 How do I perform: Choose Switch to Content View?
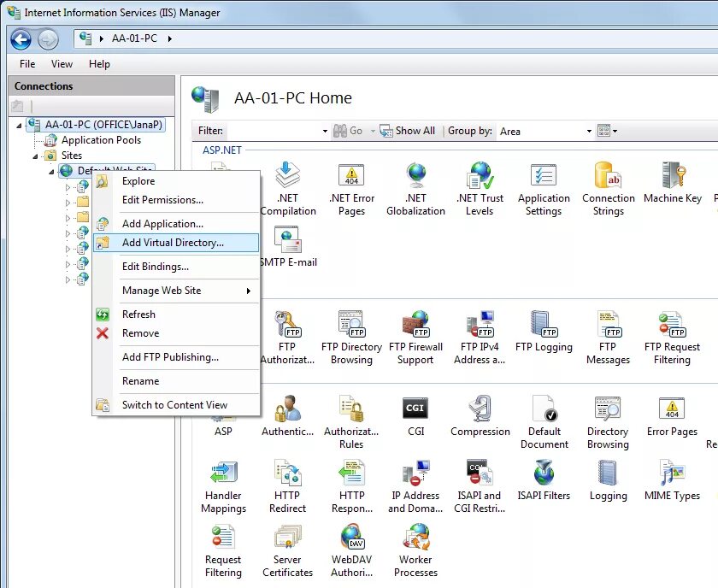point(176,405)
